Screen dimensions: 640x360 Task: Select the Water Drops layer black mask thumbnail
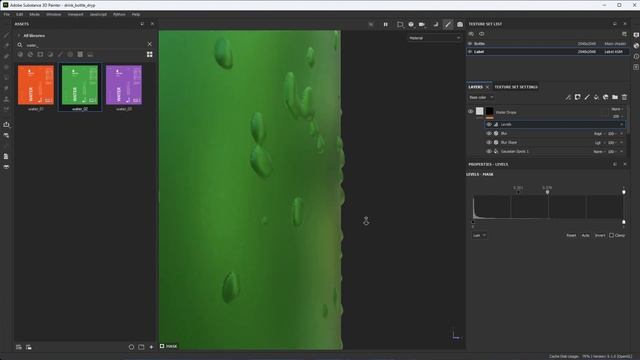click(489, 111)
